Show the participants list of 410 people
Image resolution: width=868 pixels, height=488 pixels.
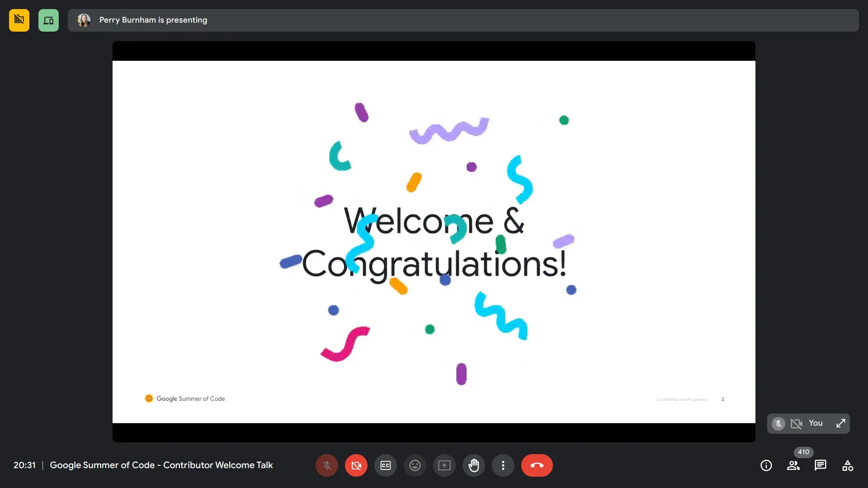pyautogui.click(x=793, y=465)
